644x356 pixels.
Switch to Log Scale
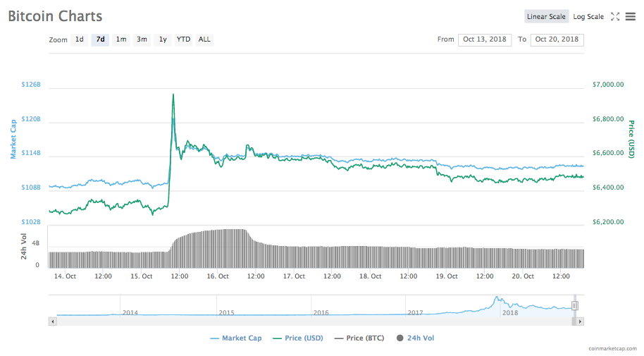tap(588, 16)
